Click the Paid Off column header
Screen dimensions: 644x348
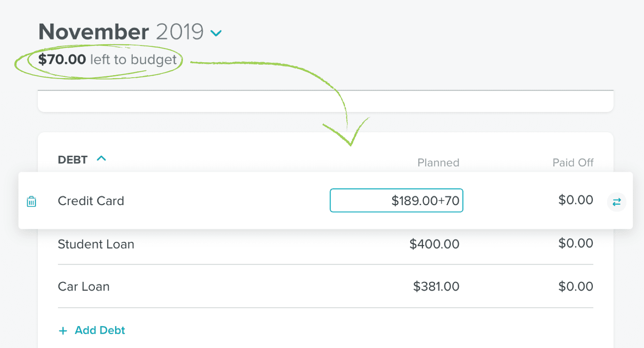(573, 163)
